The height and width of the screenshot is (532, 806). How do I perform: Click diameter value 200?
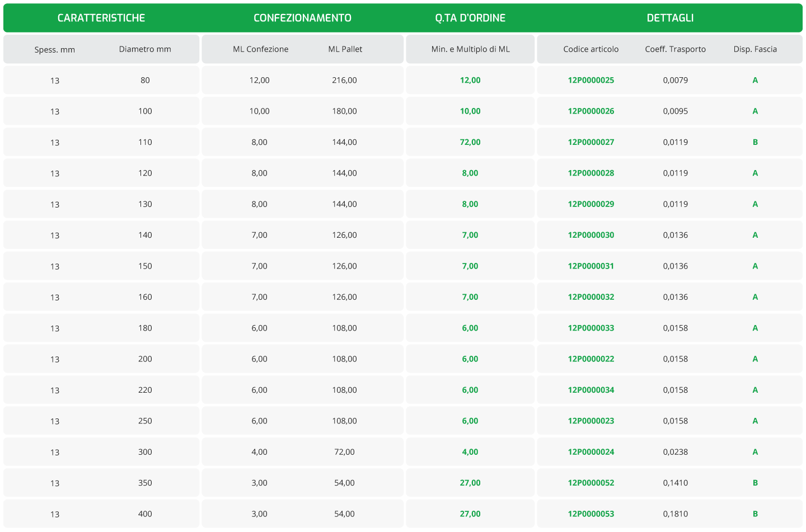pyautogui.click(x=145, y=359)
